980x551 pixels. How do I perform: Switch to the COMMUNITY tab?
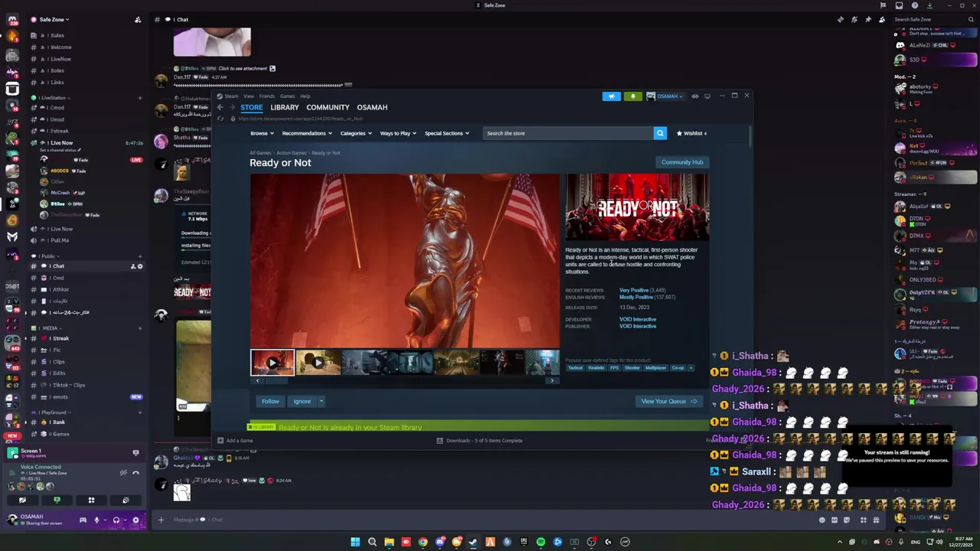point(328,107)
